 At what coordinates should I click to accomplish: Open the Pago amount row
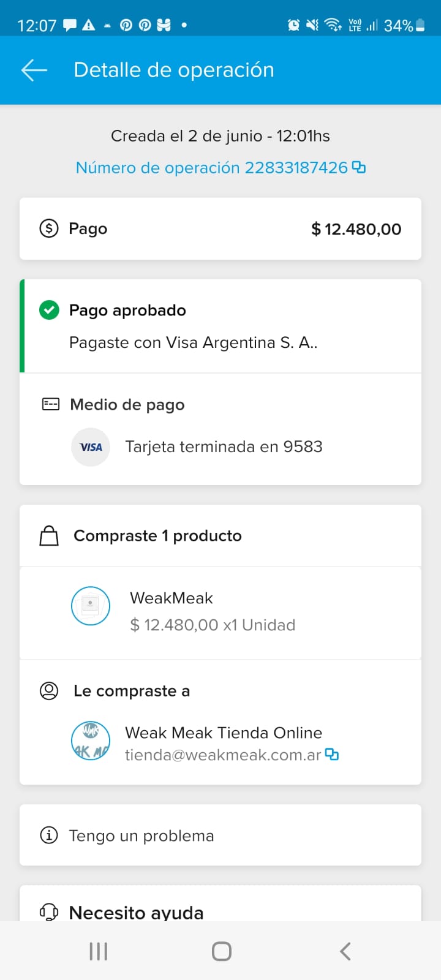click(x=221, y=229)
